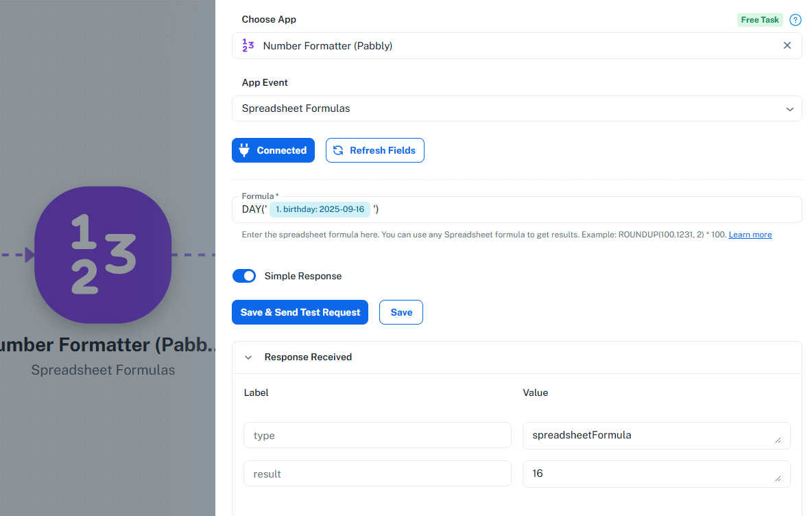Toggle the Simple Response switch

pos(244,276)
